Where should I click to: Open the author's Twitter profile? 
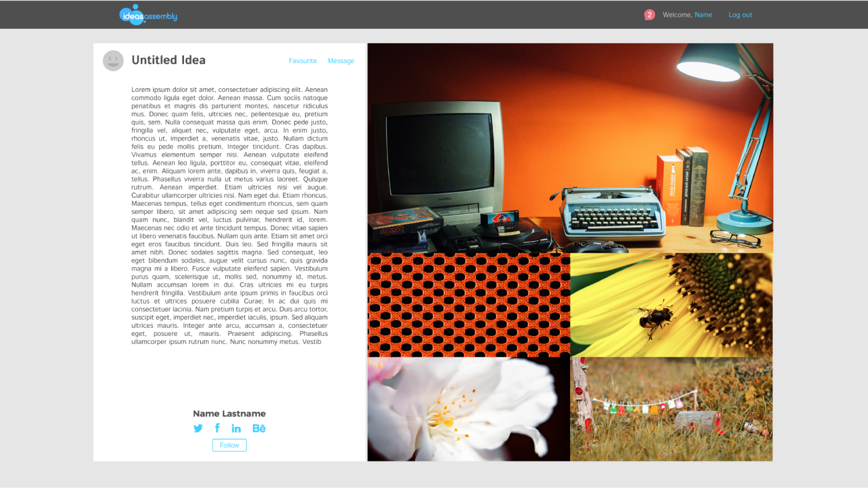198,428
